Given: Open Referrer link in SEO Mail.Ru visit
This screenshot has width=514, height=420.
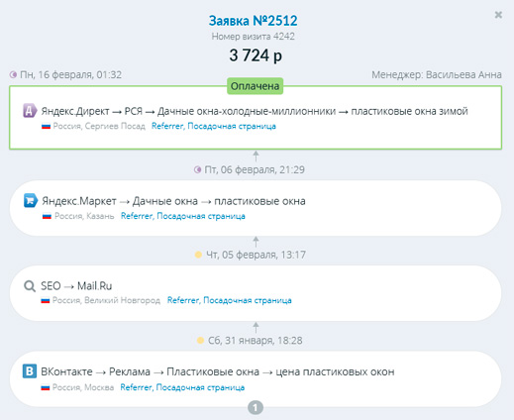Looking at the screenshot, I should tap(183, 300).
